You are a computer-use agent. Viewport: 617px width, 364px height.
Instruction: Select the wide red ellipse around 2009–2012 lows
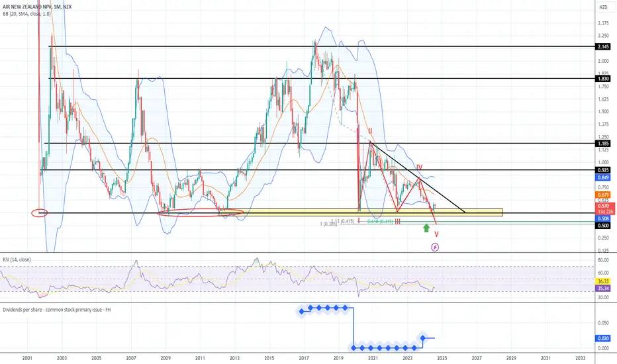click(200, 213)
